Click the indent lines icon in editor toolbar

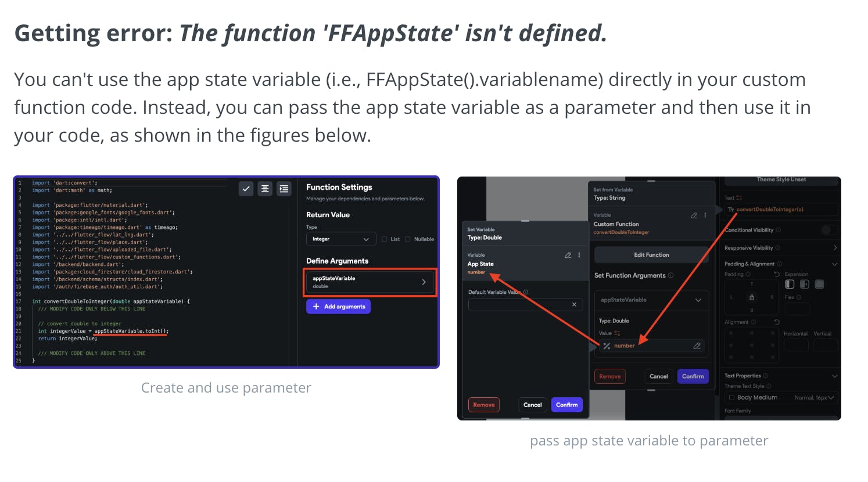284,189
